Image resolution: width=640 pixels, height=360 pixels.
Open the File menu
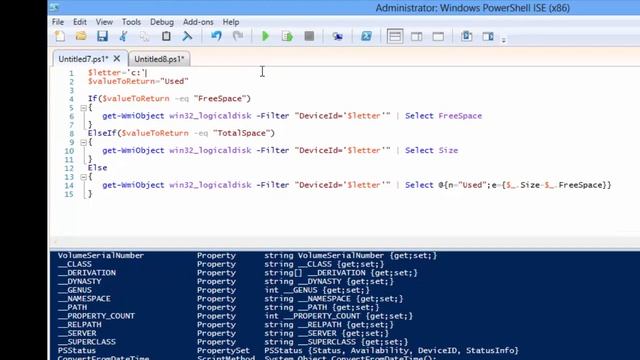pyautogui.click(x=58, y=22)
